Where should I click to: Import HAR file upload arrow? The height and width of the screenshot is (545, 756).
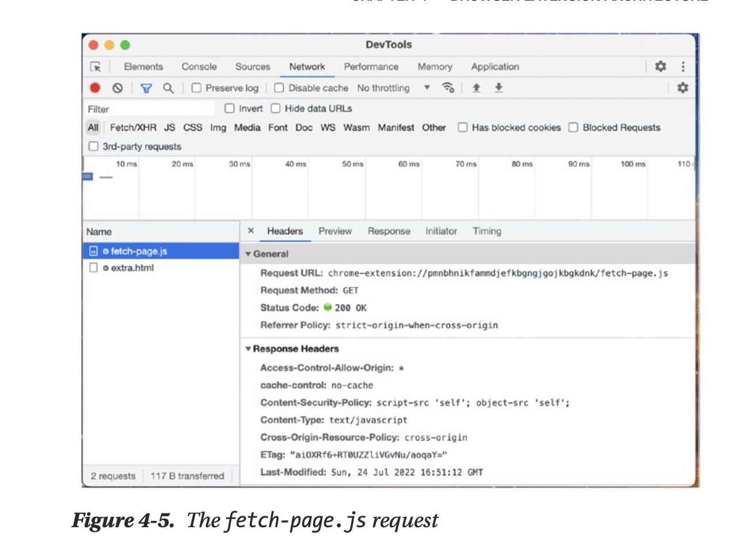click(x=476, y=87)
